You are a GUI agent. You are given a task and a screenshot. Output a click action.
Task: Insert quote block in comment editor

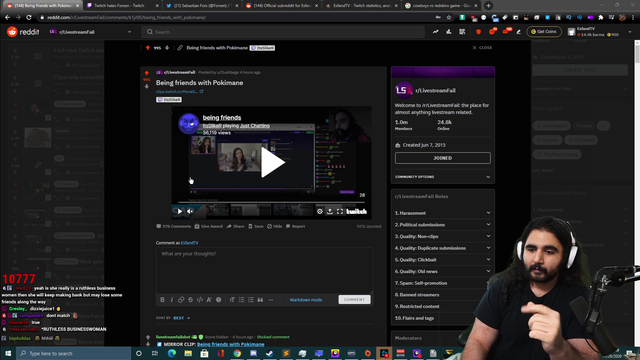tap(260, 300)
